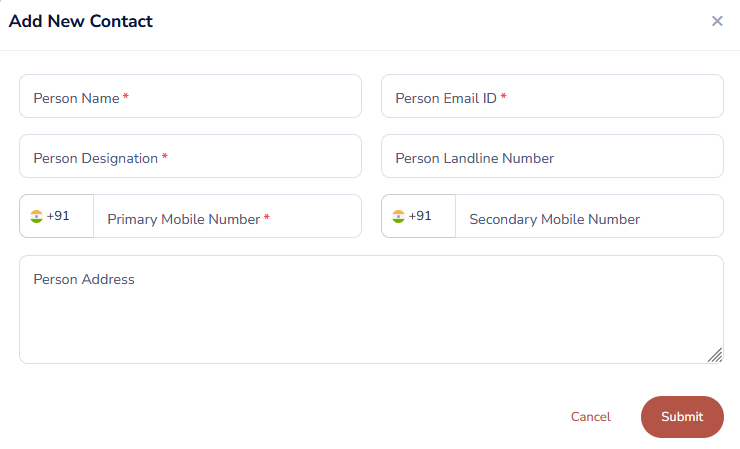Click the India flag for primary mobile
Screen dimensions: 740x449
(x=36, y=216)
